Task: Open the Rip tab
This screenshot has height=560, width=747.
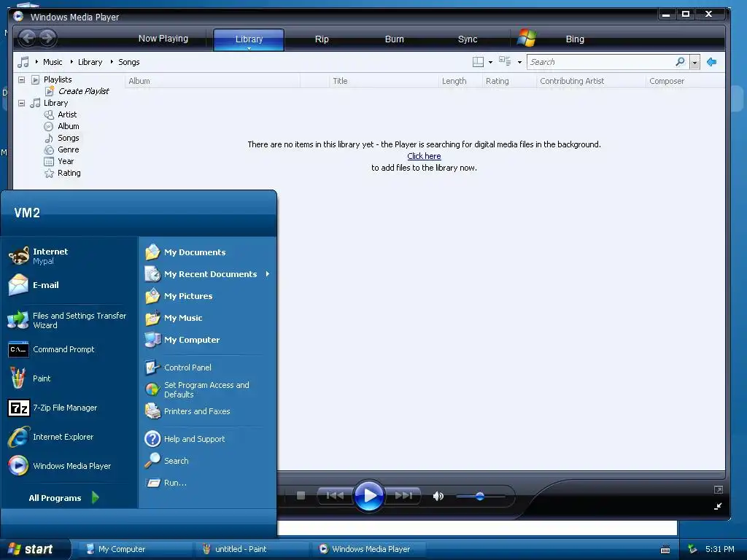Action: pos(322,39)
